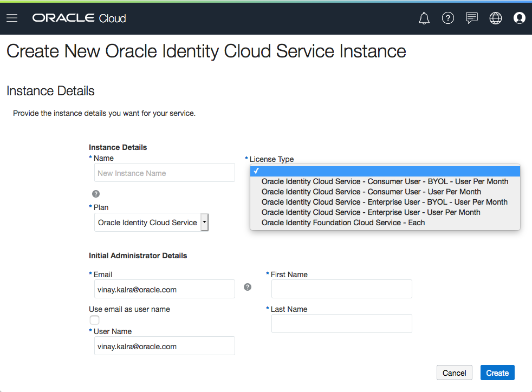Click the Oracle Cloud logo

coord(79,18)
